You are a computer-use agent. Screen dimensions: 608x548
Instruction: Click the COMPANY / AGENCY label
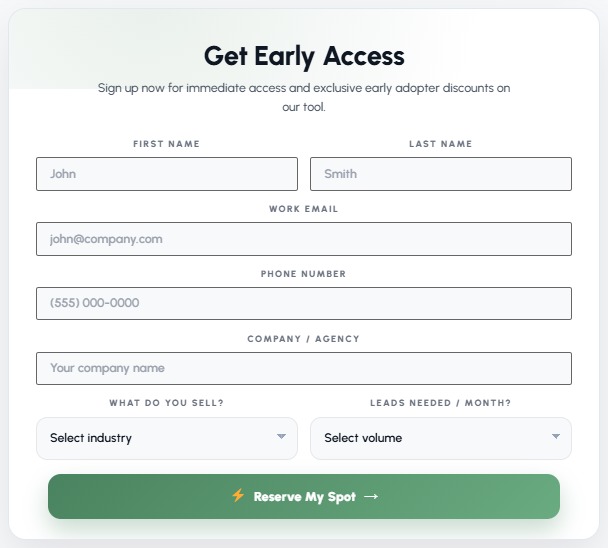click(304, 339)
